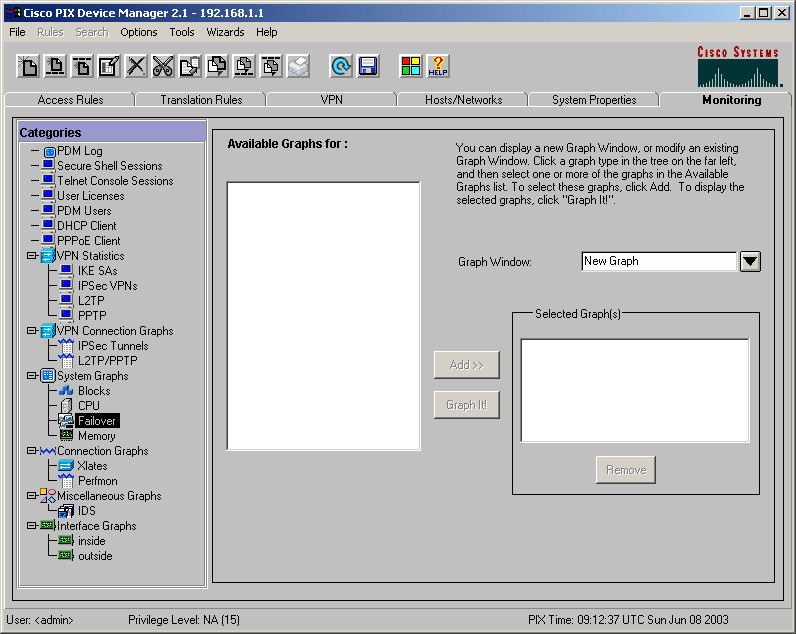Image resolution: width=796 pixels, height=634 pixels.
Task: Select DHCP Client in the tree
Action: [87, 226]
